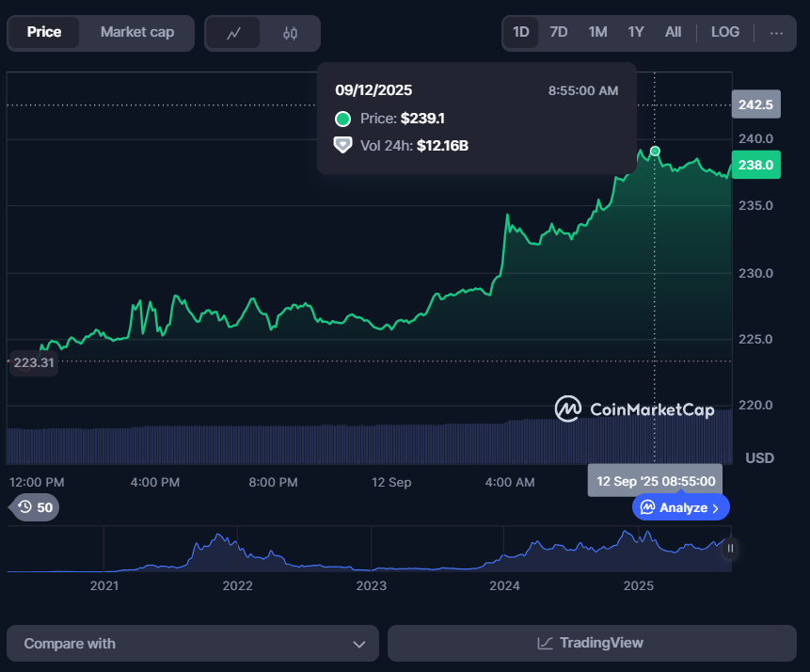Image resolution: width=810 pixels, height=672 pixels.
Task: Expand the Compare with dropdown
Action: (192, 644)
